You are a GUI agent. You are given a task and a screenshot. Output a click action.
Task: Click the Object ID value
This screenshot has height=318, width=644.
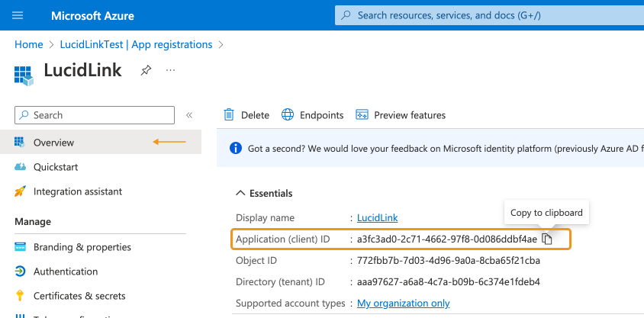[449, 261]
